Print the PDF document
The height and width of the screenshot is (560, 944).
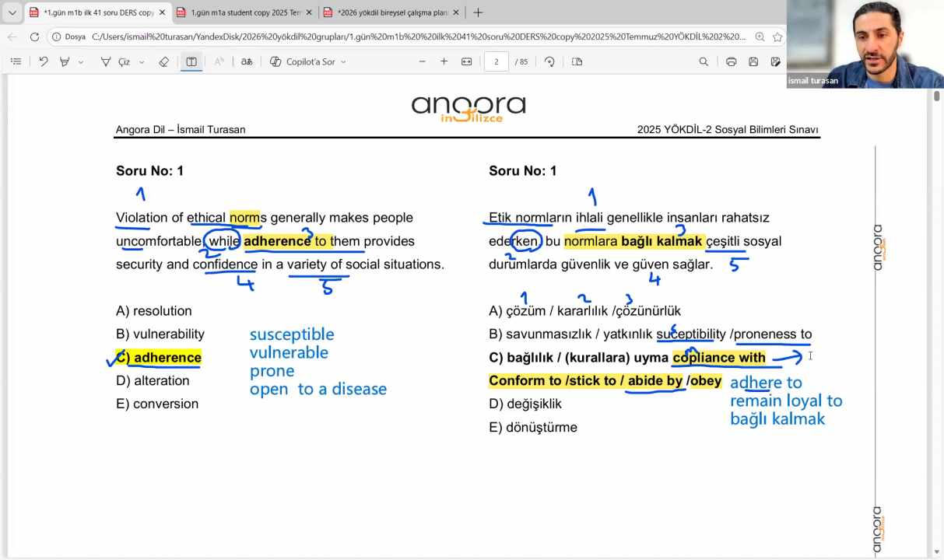pyautogui.click(x=731, y=61)
